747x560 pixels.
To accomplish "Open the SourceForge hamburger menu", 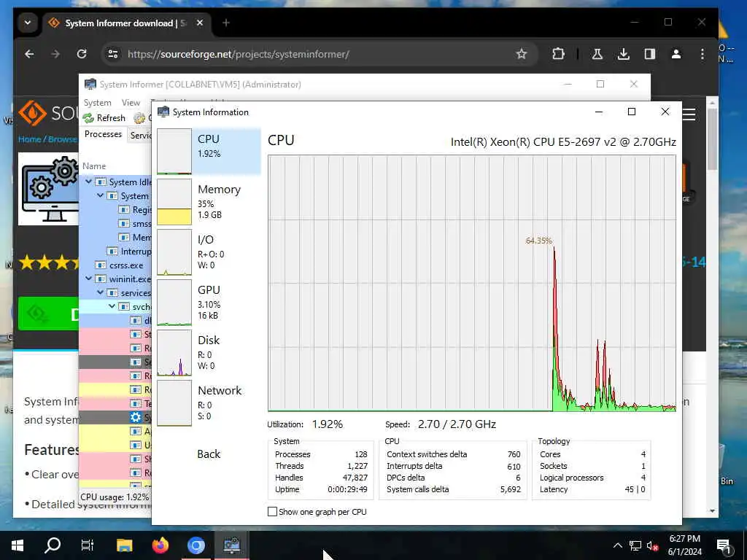I will tap(689, 114).
